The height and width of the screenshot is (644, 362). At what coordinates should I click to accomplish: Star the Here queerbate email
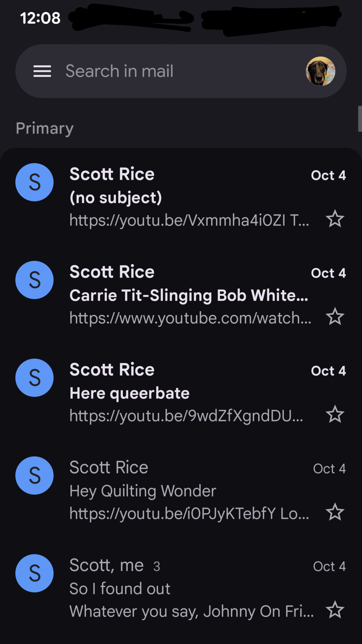tap(335, 414)
